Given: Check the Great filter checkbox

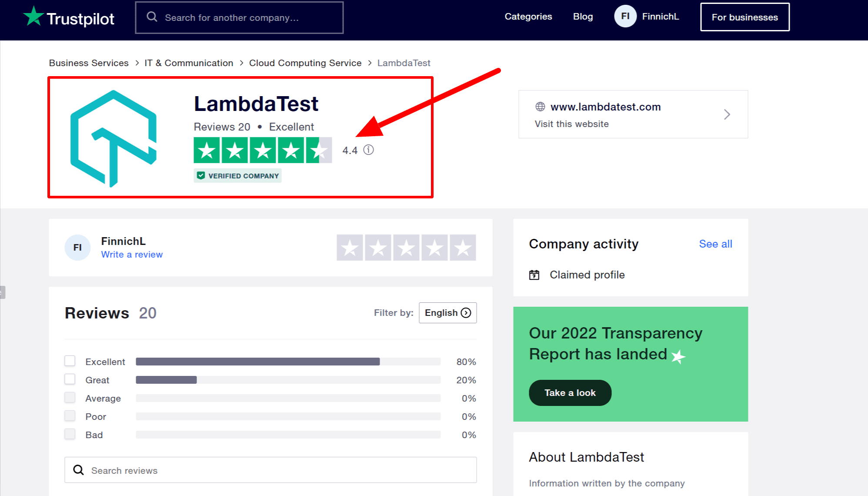Looking at the screenshot, I should [70, 379].
